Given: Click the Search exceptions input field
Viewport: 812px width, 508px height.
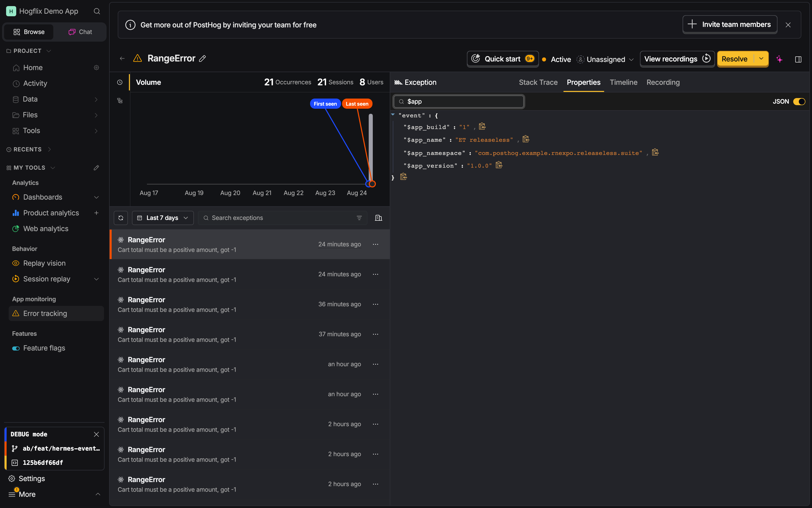Looking at the screenshot, I should tap(282, 218).
